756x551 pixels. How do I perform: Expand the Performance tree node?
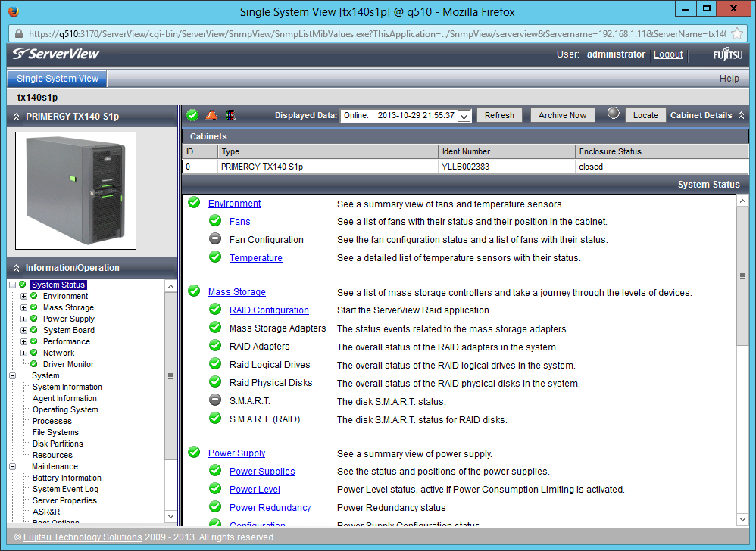23,341
